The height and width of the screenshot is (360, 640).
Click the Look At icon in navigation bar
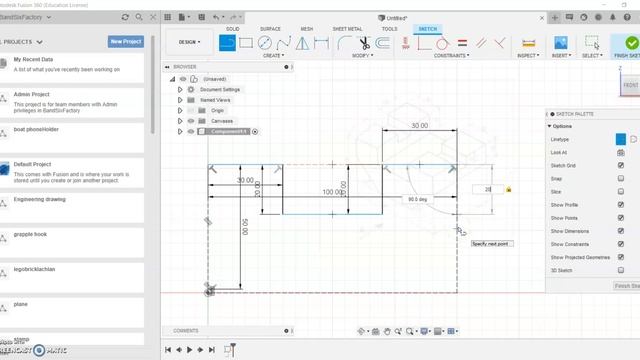376,331
